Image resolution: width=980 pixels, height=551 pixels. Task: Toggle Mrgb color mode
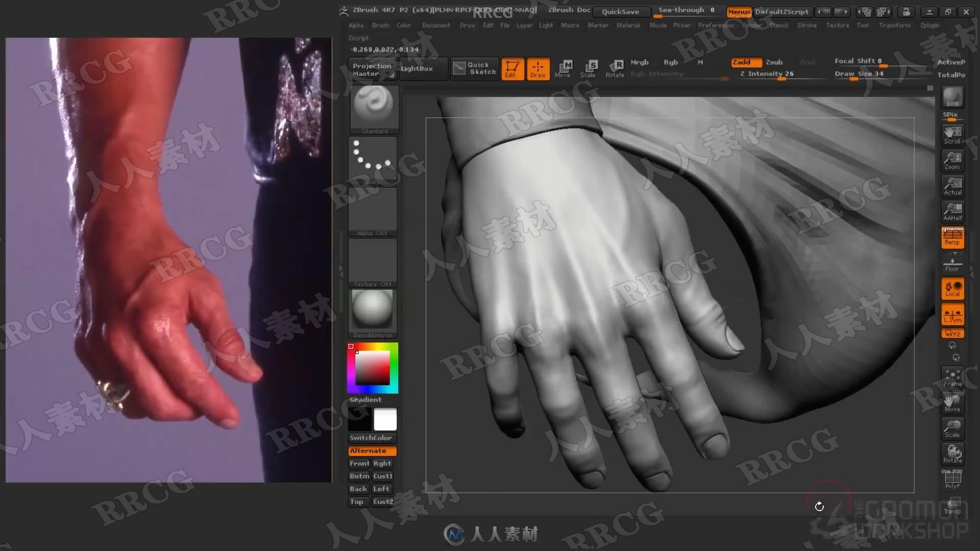[x=639, y=61]
